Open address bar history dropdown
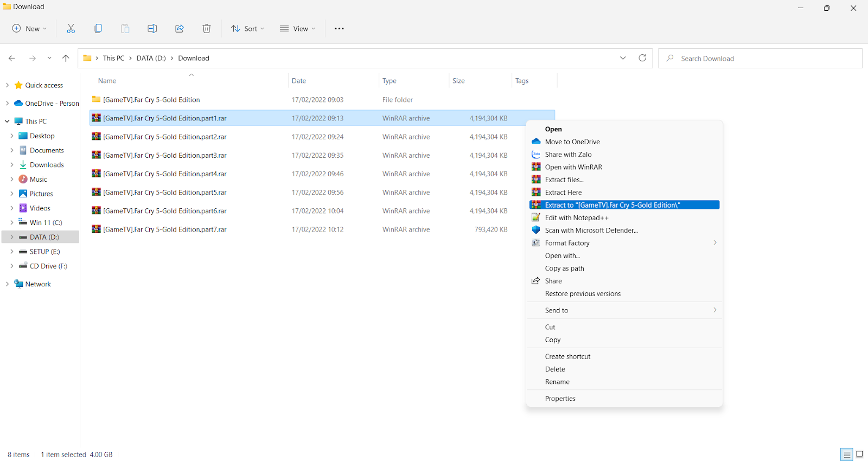The width and height of the screenshot is (868, 461). (x=623, y=58)
